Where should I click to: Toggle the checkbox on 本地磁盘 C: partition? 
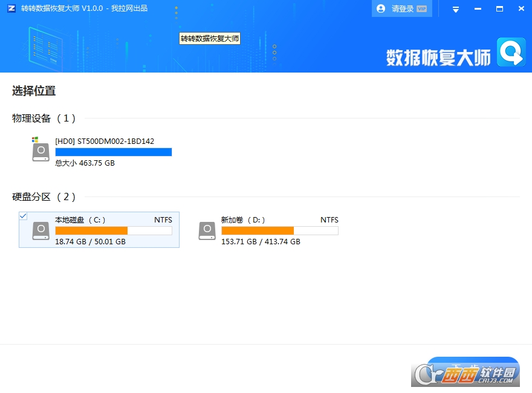tap(23, 216)
